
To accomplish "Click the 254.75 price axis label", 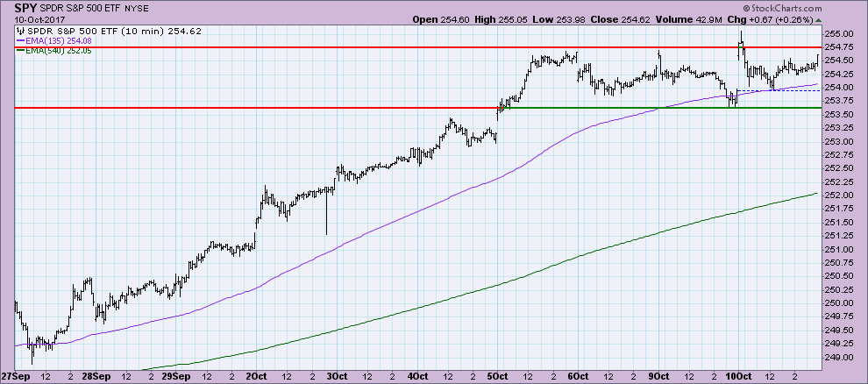I will pyautogui.click(x=841, y=47).
